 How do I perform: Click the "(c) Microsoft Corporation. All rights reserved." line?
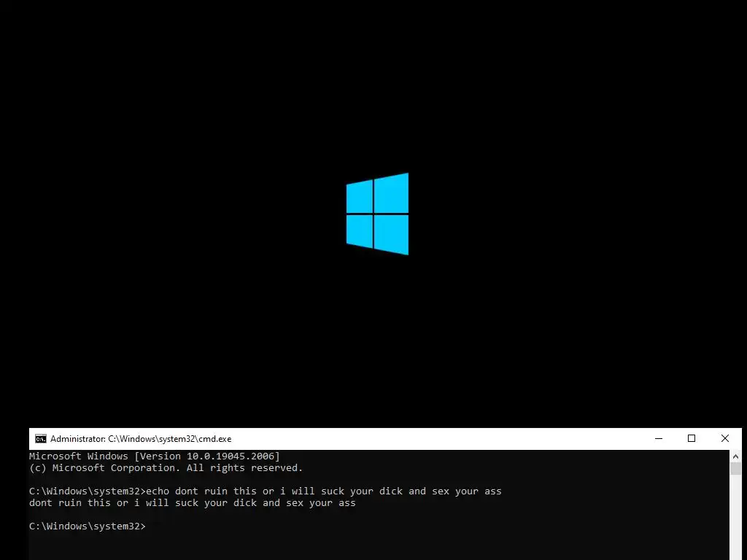(166, 468)
